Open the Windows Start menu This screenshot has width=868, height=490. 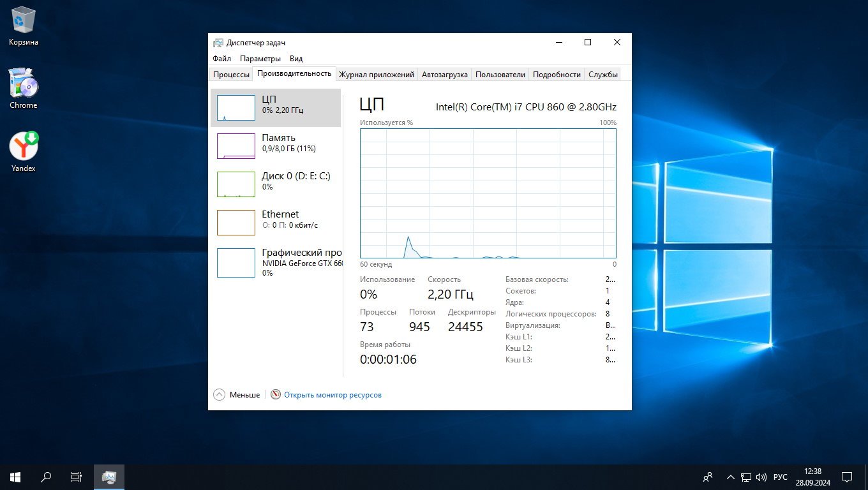coord(15,477)
